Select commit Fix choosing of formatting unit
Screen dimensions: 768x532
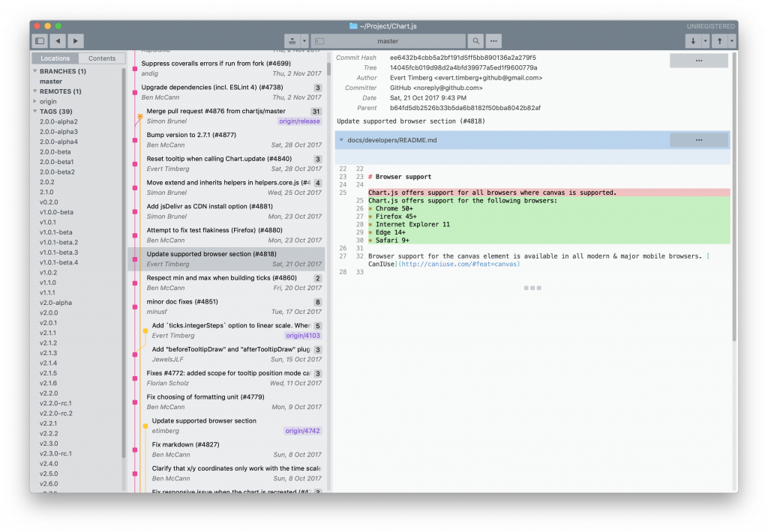(x=228, y=402)
